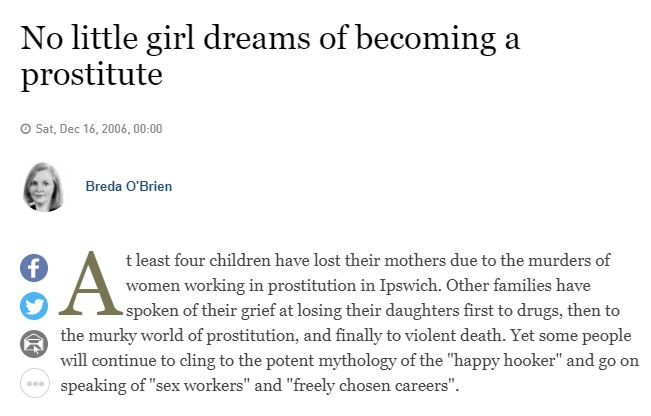651x416 pixels.
Task: Click the article publication date
Action: (x=98, y=129)
